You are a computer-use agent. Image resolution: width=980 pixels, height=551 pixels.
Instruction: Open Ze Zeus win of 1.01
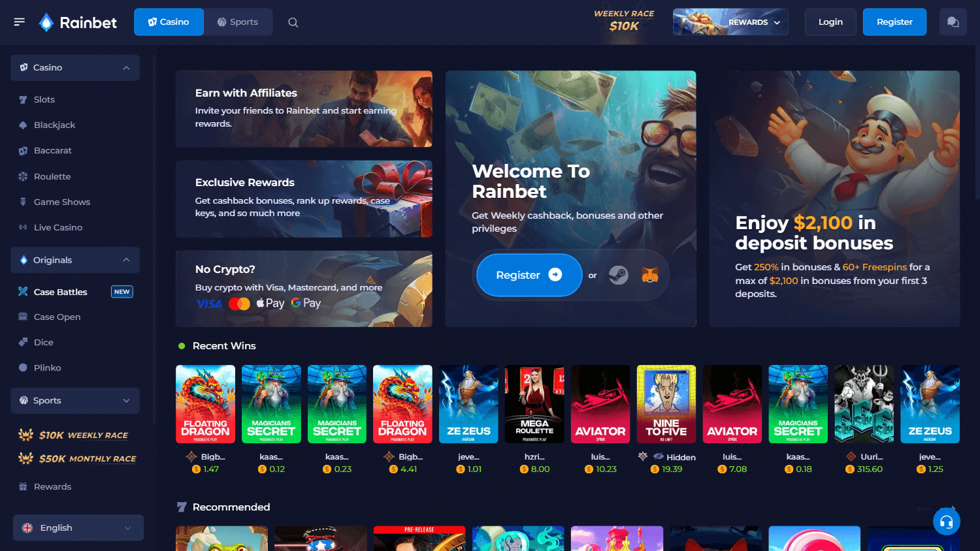pos(468,404)
